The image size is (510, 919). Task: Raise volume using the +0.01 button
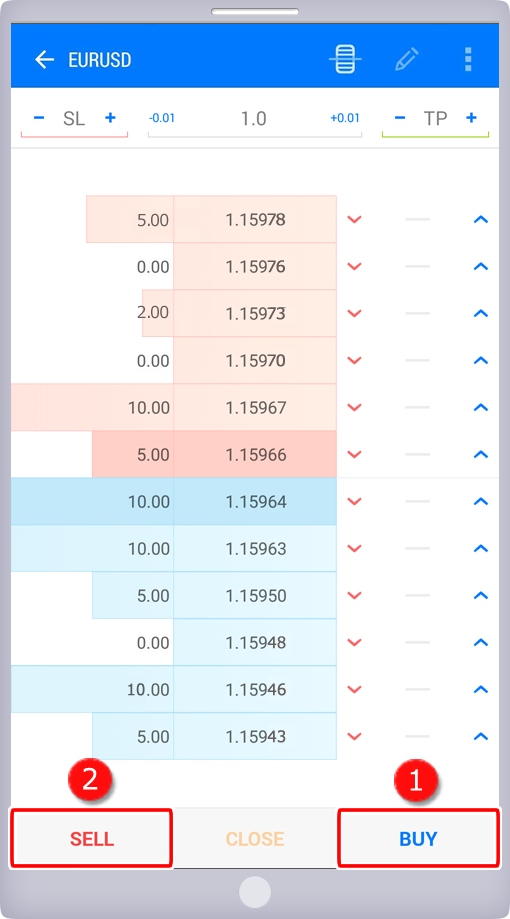coord(345,118)
